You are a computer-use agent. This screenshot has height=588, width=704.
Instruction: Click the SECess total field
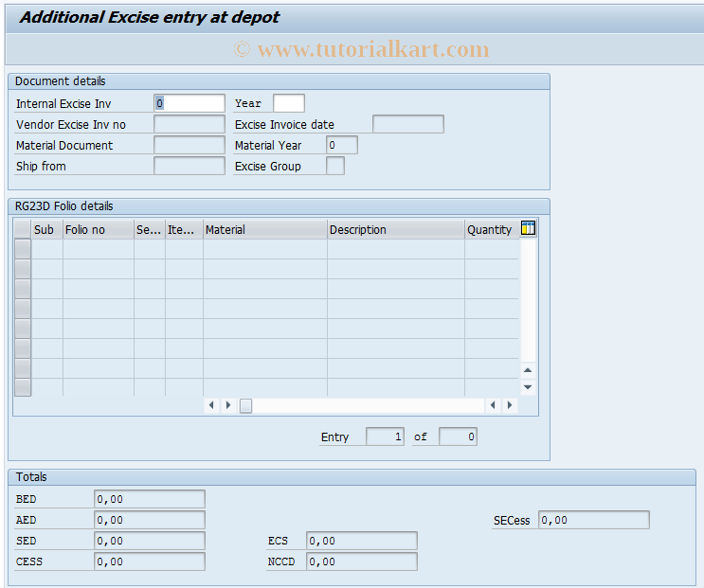tap(594, 520)
